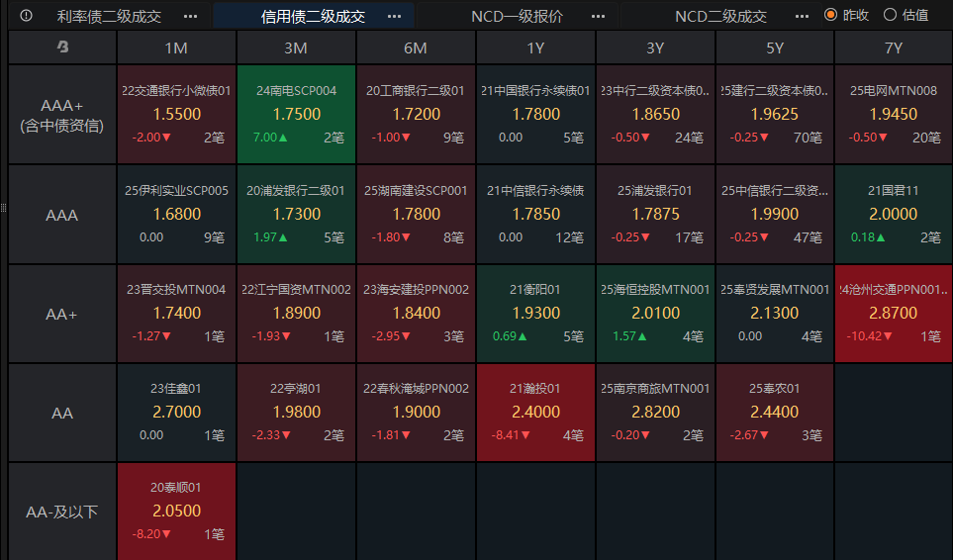The image size is (953, 560).
Task: Select the AA rating row header
Action: click(x=62, y=413)
